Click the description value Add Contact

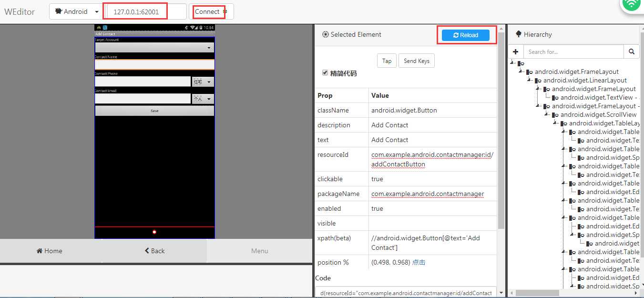point(390,125)
